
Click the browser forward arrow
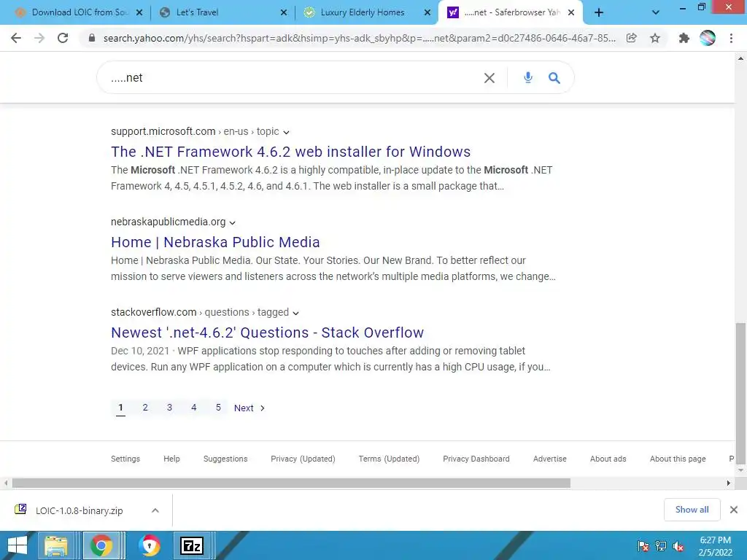point(39,38)
